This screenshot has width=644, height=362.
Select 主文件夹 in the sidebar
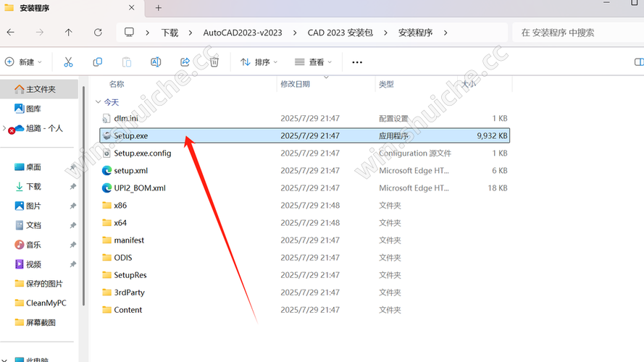pos(39,89)
